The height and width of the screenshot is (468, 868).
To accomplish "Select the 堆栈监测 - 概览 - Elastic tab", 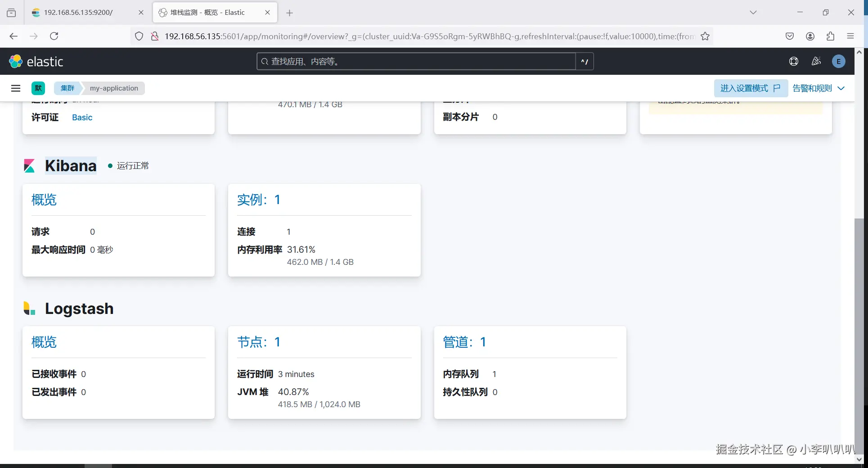I will pyautogui.click(x=215, y=13).
